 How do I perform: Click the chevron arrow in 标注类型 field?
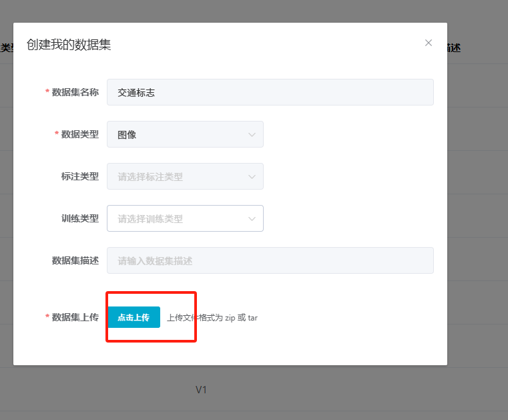point(252,176)
